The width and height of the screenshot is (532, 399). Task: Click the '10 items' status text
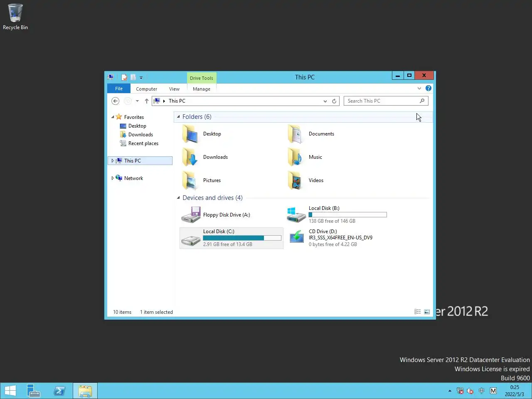122,312
